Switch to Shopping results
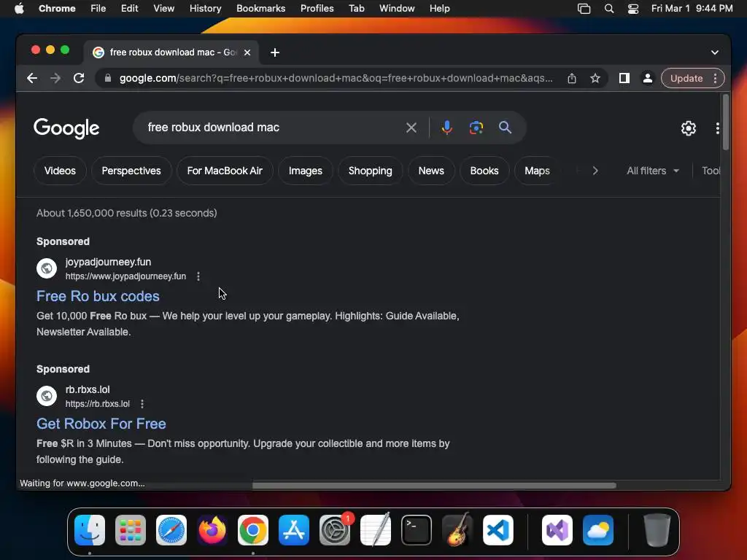The height and width of the screenshot is (560, 747). pyautogui.click(x=370, y=171)
